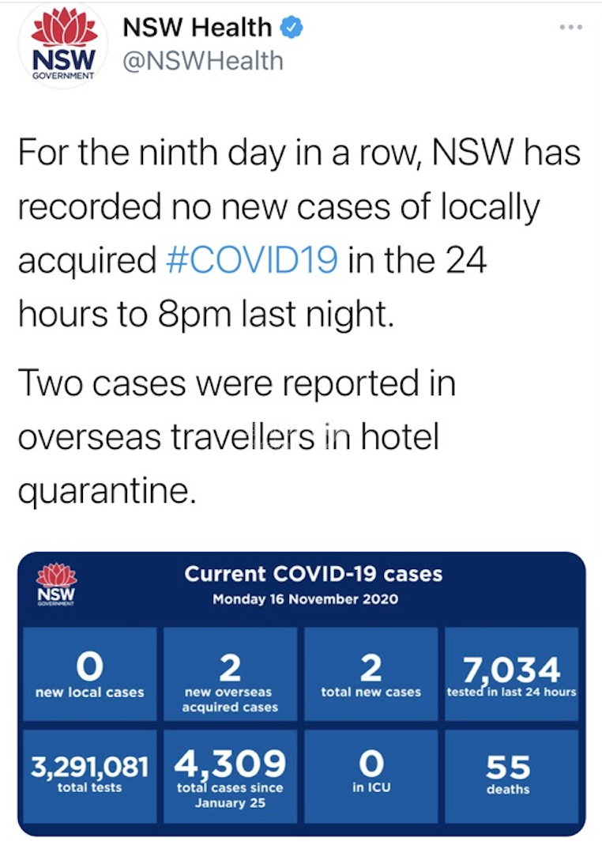The width and height of the screenshot is (602, 868).
Task: Select the 0 new local cases tile
Action: click(x=89, y=674)
